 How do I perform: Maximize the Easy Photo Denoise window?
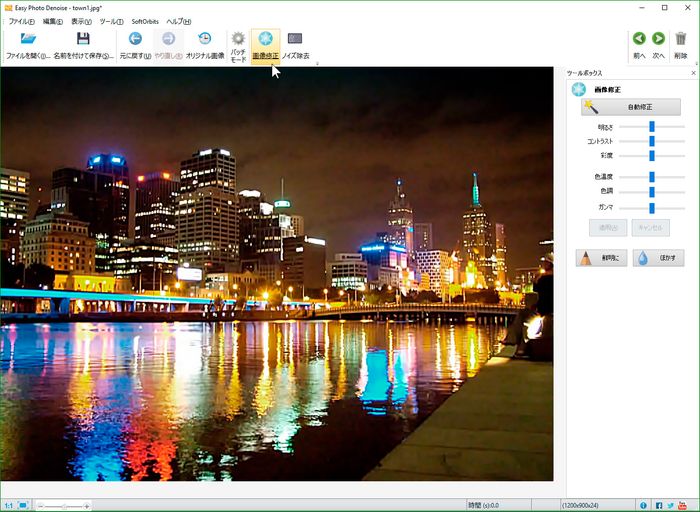(665, 8)
